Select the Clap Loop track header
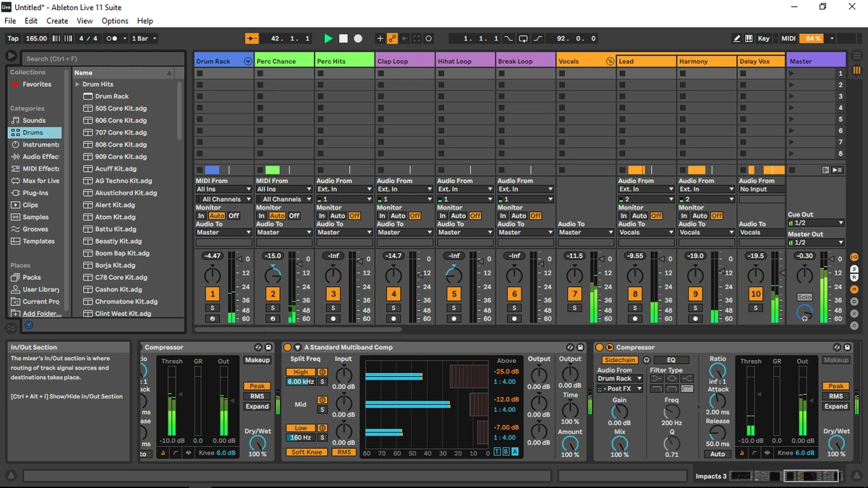The image size is (868, 488). 405,61
